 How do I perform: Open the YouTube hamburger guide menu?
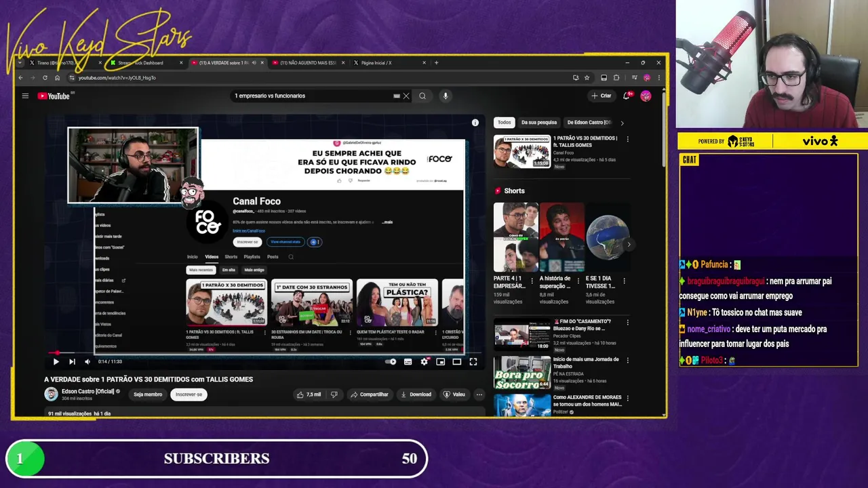coord(25,96)
